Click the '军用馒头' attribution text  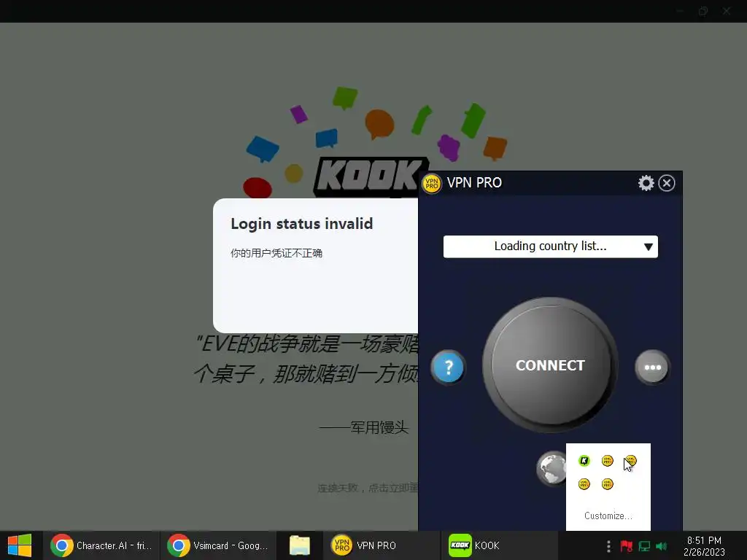coord(379,427)
